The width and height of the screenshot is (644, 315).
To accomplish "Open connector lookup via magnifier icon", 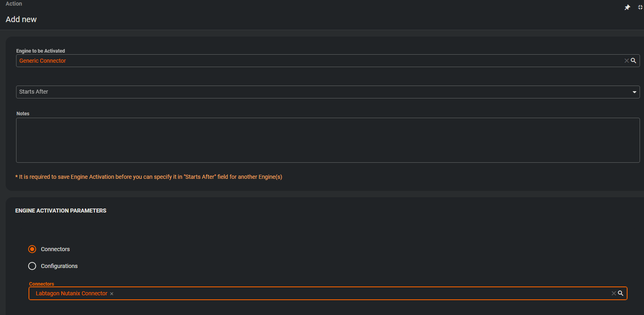I will 621,293.
